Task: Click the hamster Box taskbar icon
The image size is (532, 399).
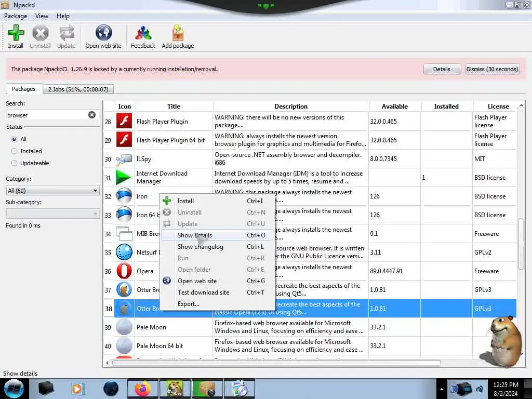Action: [175, 389]
